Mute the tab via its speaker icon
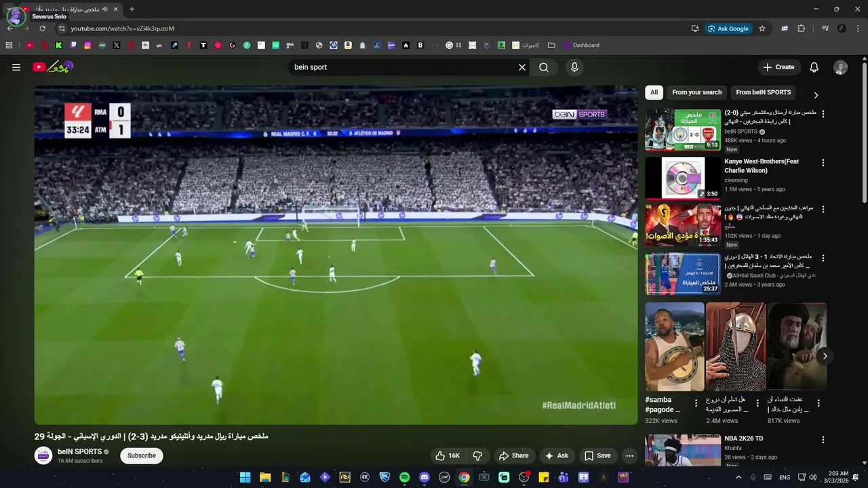 point(104,9)
